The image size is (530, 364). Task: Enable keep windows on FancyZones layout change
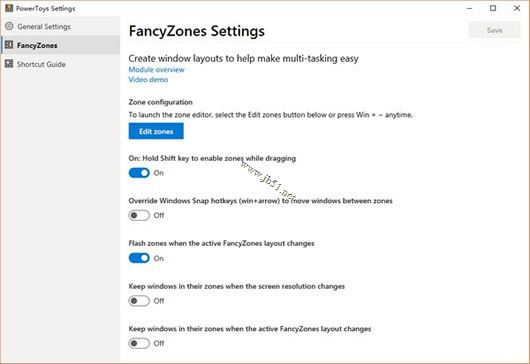click(x=139, y=343)
